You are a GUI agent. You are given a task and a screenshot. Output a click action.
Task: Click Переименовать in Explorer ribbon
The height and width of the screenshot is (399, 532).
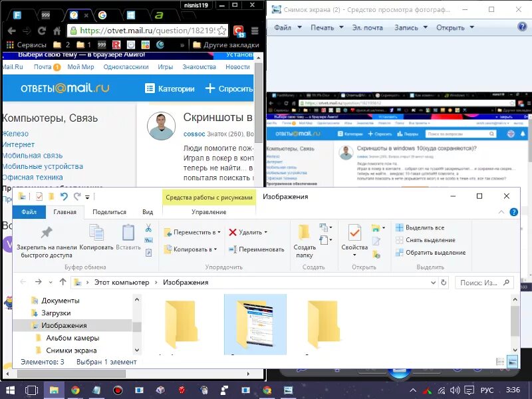click(x=257, y=249)
